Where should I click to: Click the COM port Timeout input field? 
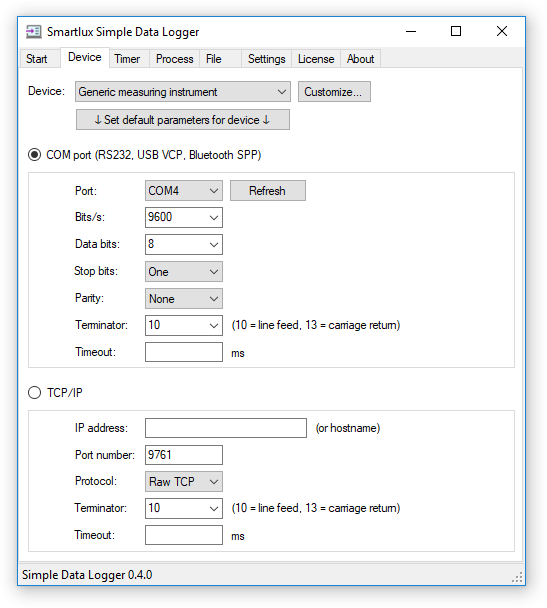(x=184, y=352)
